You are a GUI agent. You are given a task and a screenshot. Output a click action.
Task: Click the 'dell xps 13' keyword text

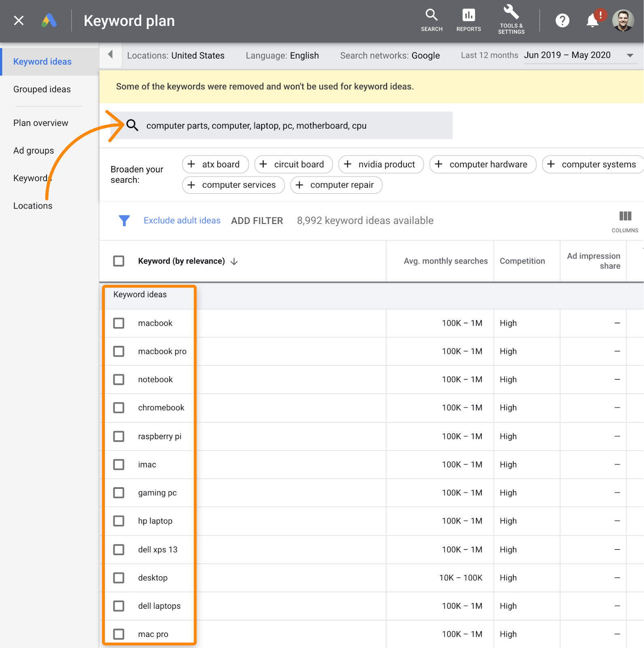coord(157,550)
